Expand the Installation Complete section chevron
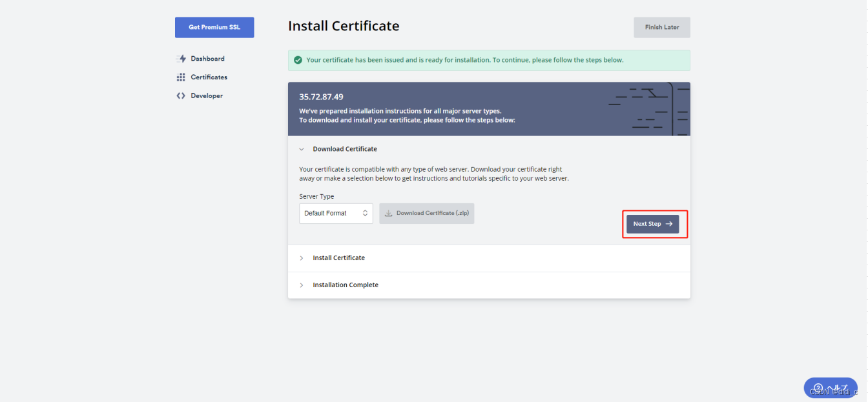868x402 pixels. [302, 285]
